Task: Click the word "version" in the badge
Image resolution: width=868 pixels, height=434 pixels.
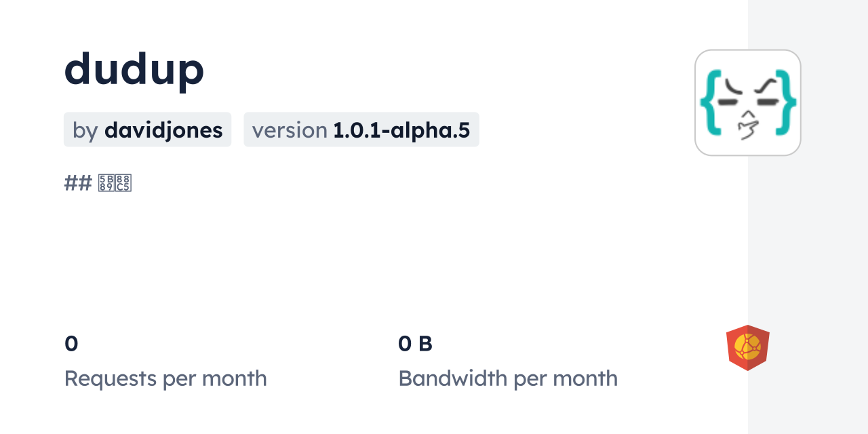Action: (290, 130)
